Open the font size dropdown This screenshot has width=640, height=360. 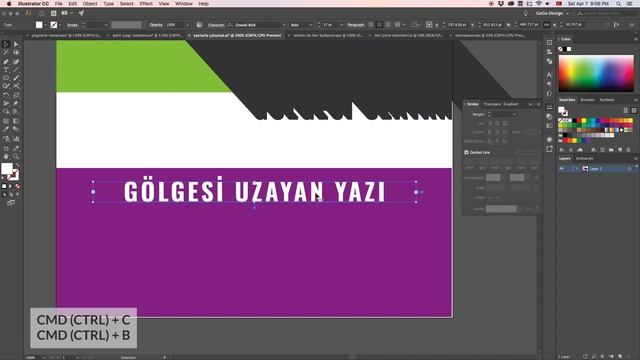pyautogui.click(x=341, y=25)
